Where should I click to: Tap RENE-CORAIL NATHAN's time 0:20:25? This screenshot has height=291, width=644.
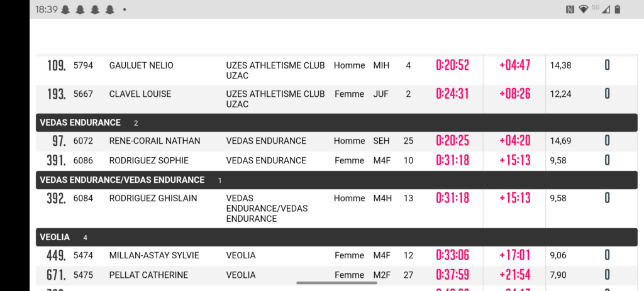pyautogui.click(x=453, y=141)
